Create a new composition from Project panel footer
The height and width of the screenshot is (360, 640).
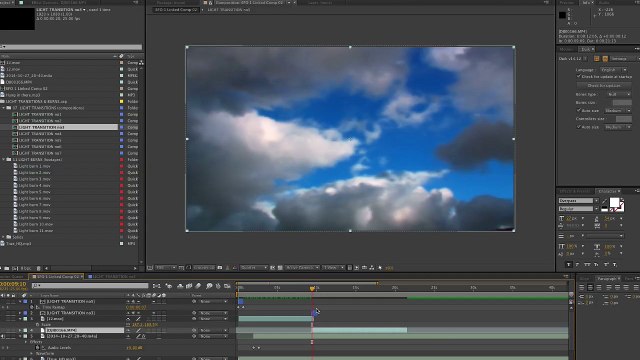(15, 268)
